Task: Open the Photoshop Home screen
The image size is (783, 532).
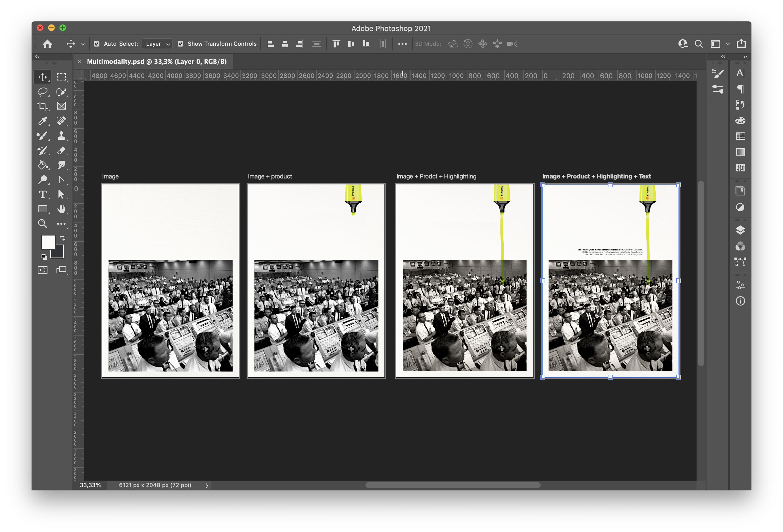Action: tap(47, 44)
